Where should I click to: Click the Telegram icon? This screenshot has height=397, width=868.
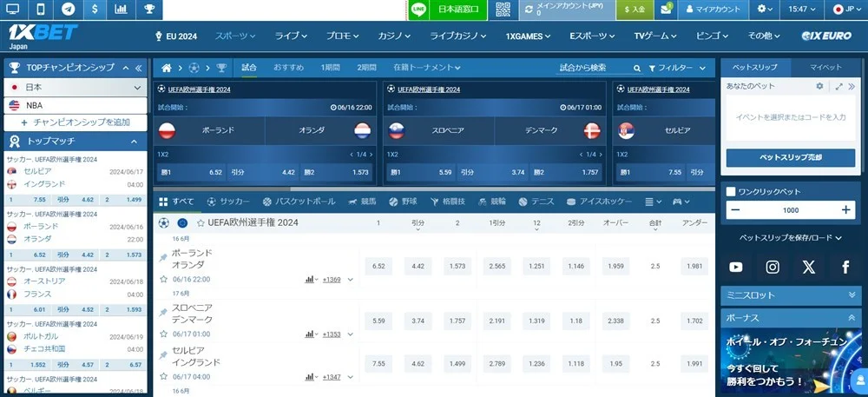click(68, 10)
